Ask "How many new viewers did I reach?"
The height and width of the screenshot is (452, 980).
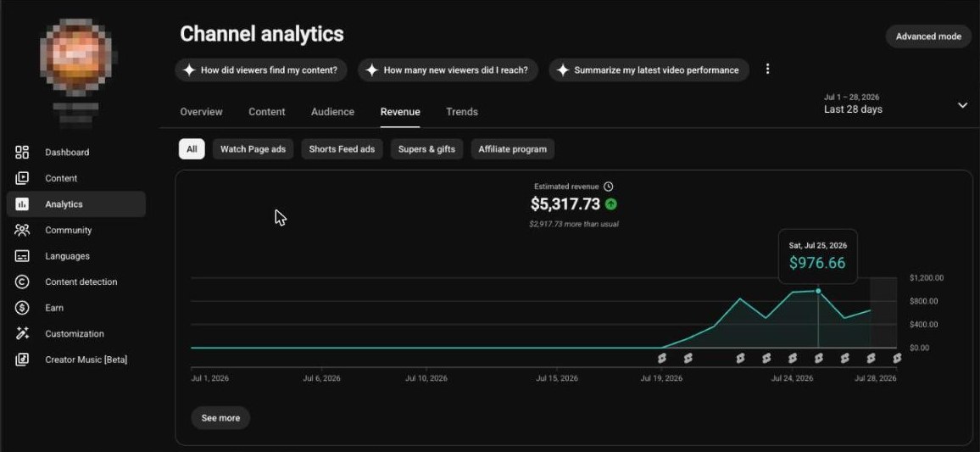448,70
